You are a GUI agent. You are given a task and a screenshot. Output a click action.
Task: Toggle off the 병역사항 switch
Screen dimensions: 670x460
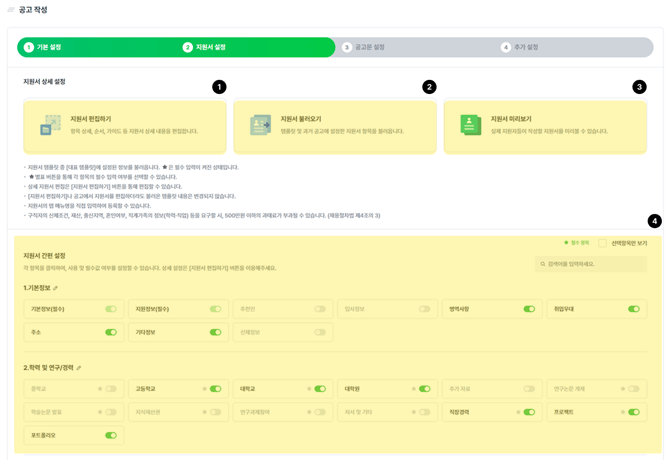click(529, 309)
